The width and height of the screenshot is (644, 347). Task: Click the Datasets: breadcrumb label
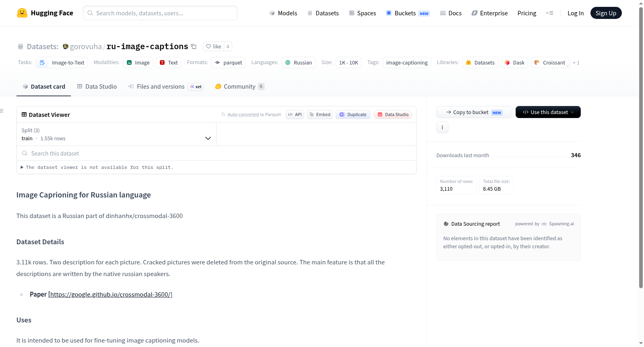pyautogui.click(x=43, y=46)
